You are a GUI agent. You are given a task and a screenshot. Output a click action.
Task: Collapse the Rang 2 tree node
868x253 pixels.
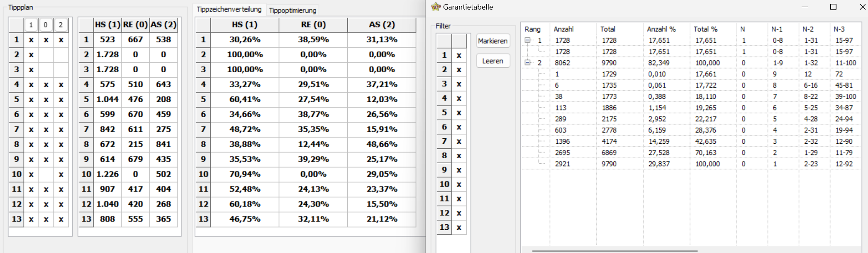(527, 63)
